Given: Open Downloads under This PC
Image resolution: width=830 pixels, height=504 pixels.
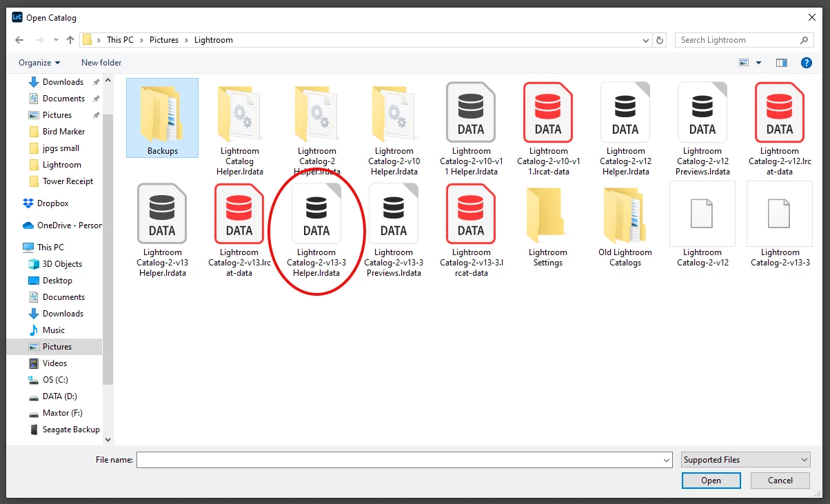Looking at the screenshot, I should click(x=63, y=314).
